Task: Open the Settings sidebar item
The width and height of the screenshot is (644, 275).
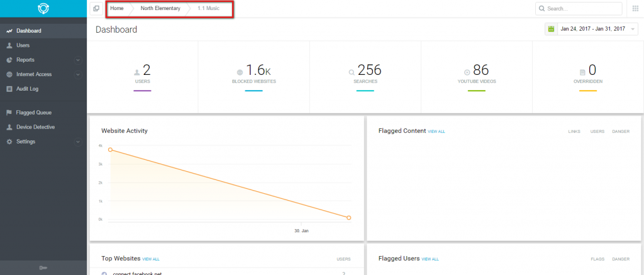Action: coord(43,142)
